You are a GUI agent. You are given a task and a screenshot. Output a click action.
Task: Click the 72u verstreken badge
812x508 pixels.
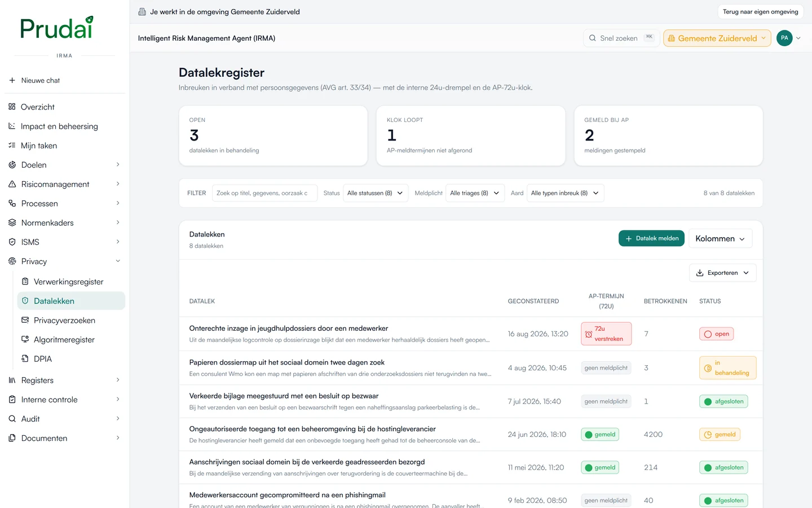click(606, 334)
